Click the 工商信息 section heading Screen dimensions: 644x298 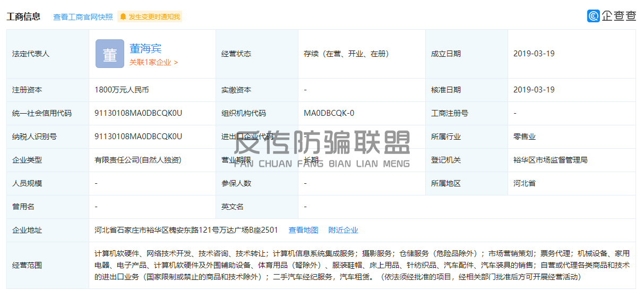pos(23,16)
